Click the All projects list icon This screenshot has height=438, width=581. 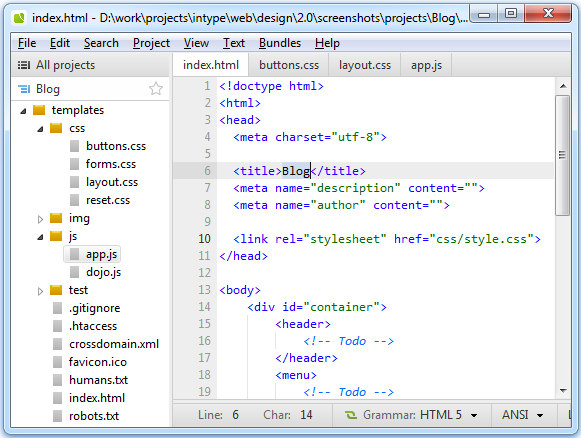[24, 65]
